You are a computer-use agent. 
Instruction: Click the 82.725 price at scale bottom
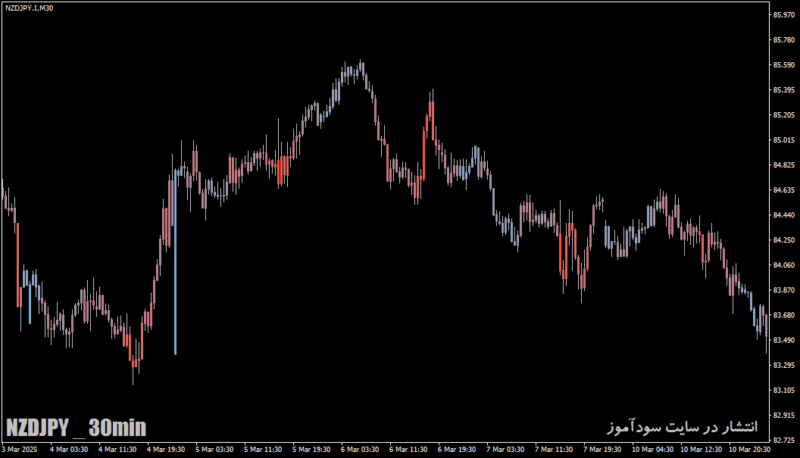pos(784,440)
